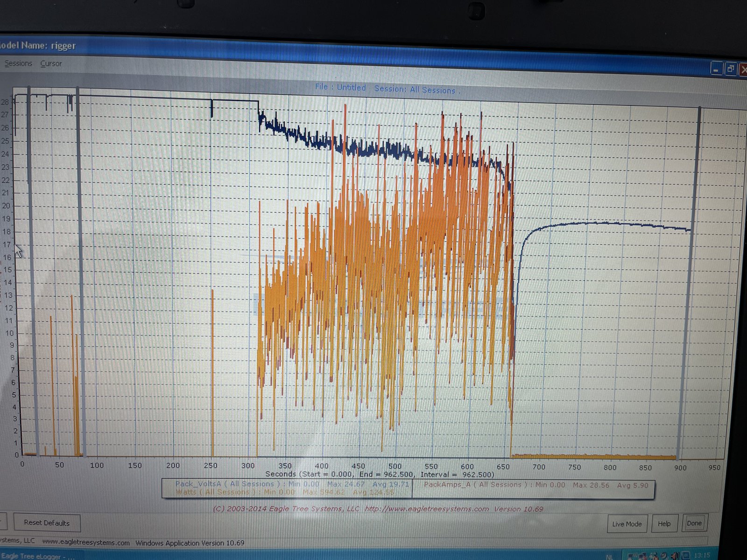Minimize the rigger graph window
This screenshot has height=560, width=747.
[x=717, y=69]
